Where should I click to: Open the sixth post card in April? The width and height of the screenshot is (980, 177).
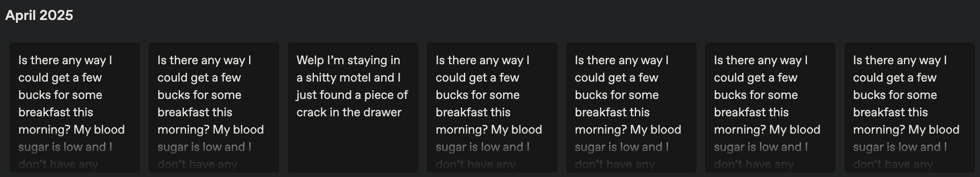click(770, 108)
